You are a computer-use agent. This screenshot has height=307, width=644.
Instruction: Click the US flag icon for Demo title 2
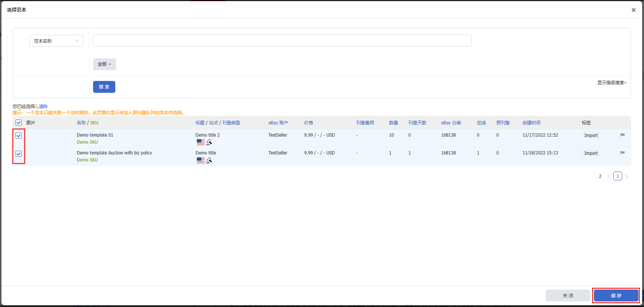(201, 142)
